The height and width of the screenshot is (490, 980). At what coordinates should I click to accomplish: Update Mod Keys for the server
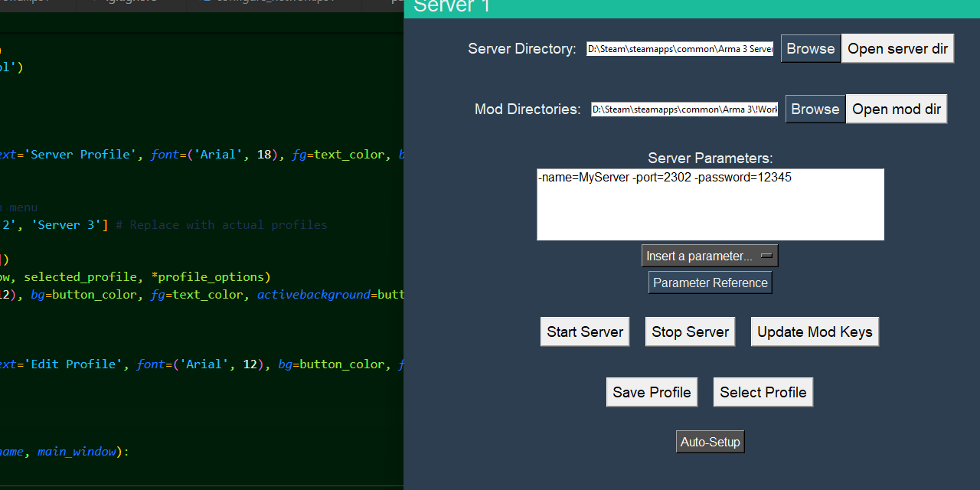(x=815, y=332)
